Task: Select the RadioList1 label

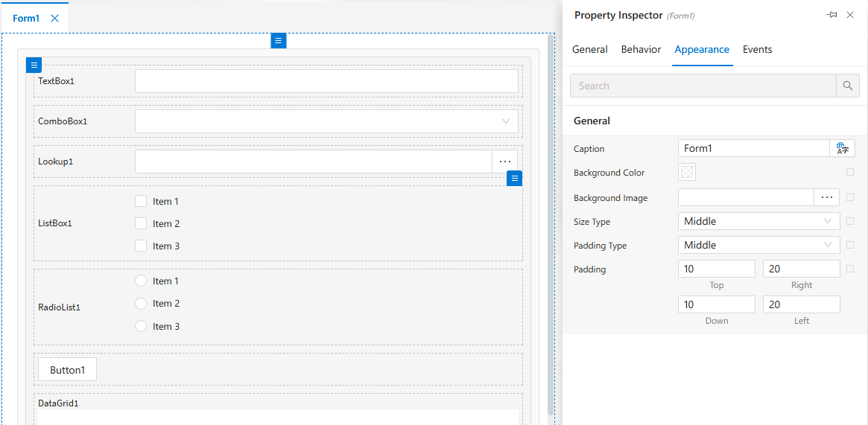Action: [59, 307]
